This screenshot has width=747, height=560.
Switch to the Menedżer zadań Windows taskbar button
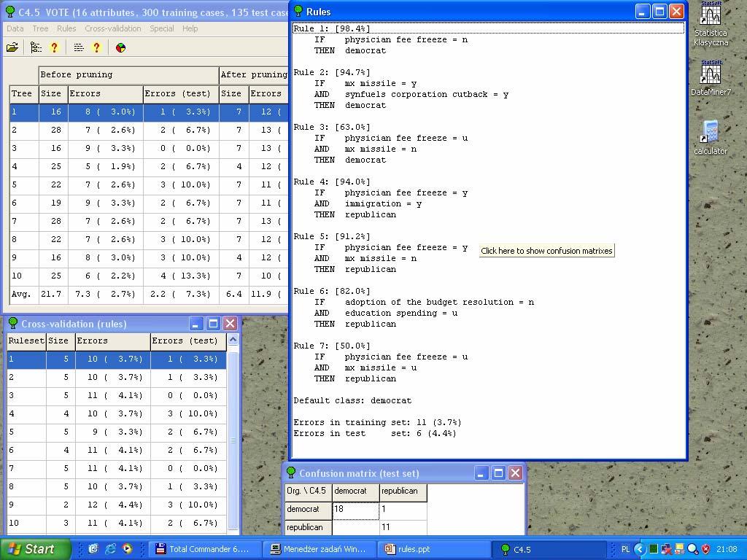click(321, 549)
